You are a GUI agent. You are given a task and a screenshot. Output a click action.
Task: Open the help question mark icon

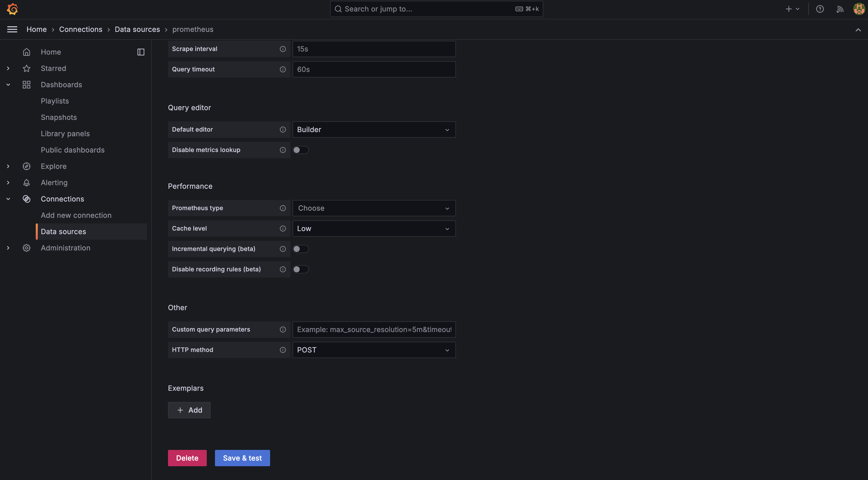point(819,9)
